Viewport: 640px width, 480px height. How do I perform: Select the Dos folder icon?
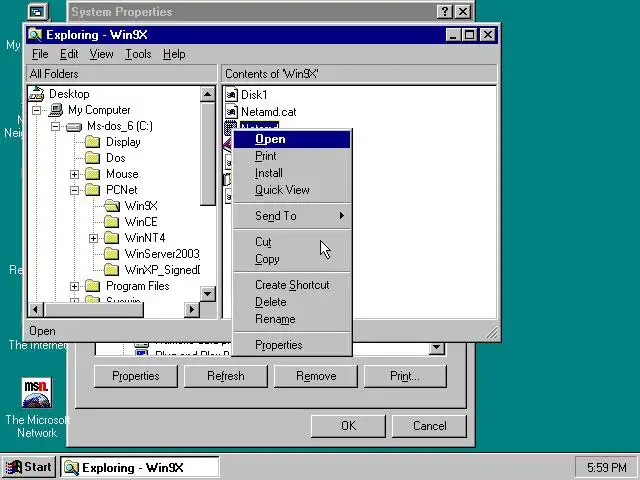pyautogui.click(x=93, y=158)
